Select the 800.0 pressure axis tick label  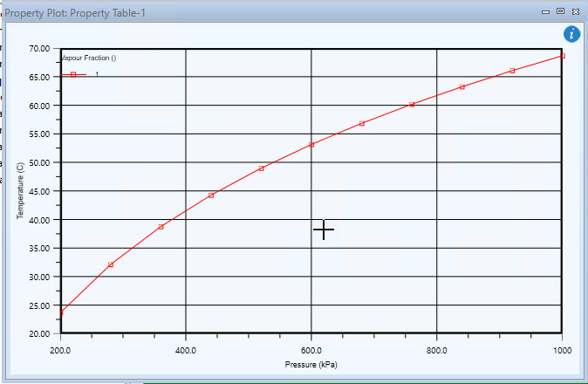point(436,349)
